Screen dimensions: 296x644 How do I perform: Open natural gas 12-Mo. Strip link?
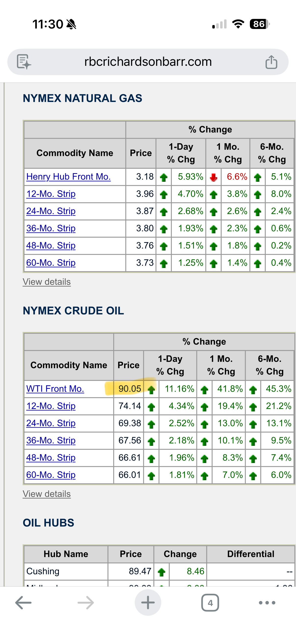click(51, 194)
